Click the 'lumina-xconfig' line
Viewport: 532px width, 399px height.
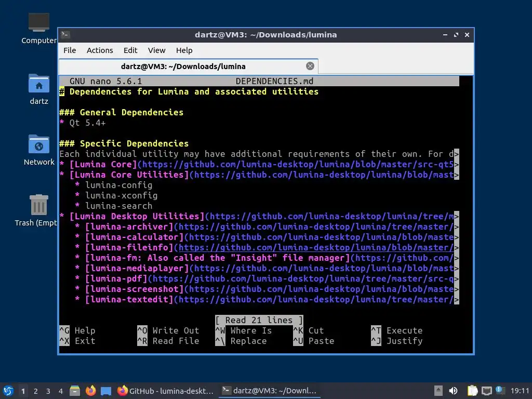tap(116, 195)
